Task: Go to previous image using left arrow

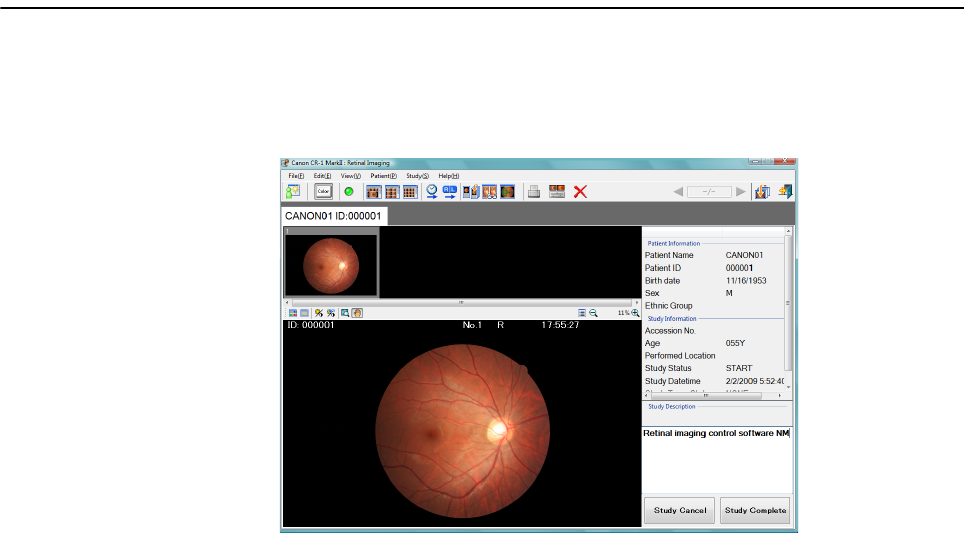Action: [677, 191]
